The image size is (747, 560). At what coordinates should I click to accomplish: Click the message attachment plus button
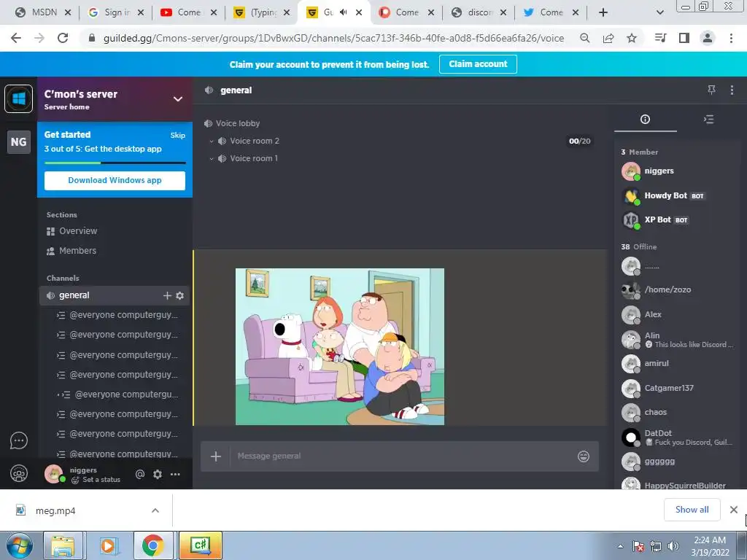pos(216,456)
